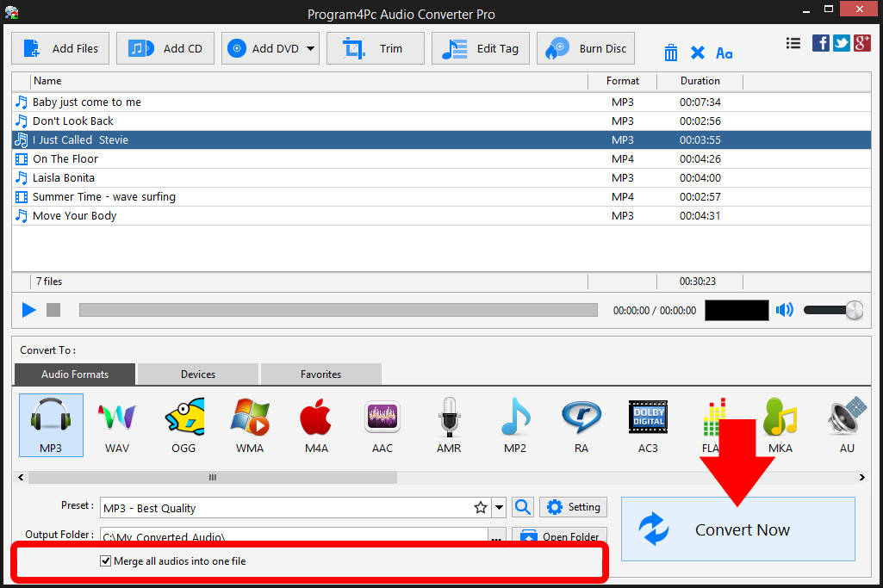The height and width of the screenshot is (588, 883).
Task: Open the Preset dropdown list
Action: 498,507
